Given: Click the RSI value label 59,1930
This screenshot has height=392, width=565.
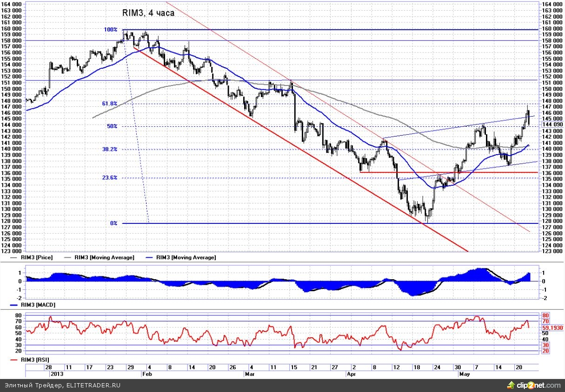Looking at the screenshot, I should coord(552,327).
